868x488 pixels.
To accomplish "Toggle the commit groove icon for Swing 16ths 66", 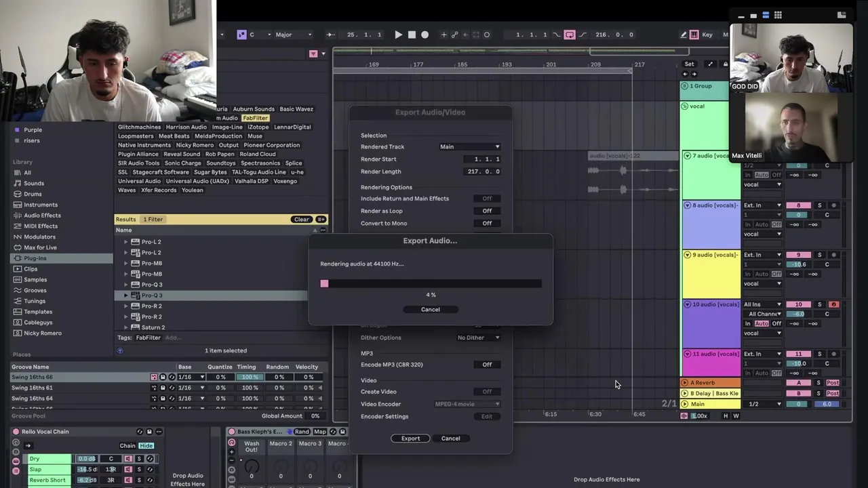I will coord(154,378).
